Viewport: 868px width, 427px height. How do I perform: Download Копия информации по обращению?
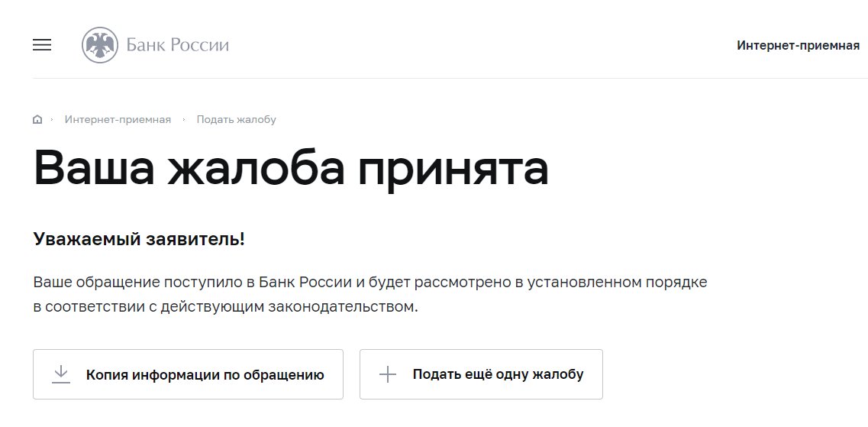pos(189,374)
